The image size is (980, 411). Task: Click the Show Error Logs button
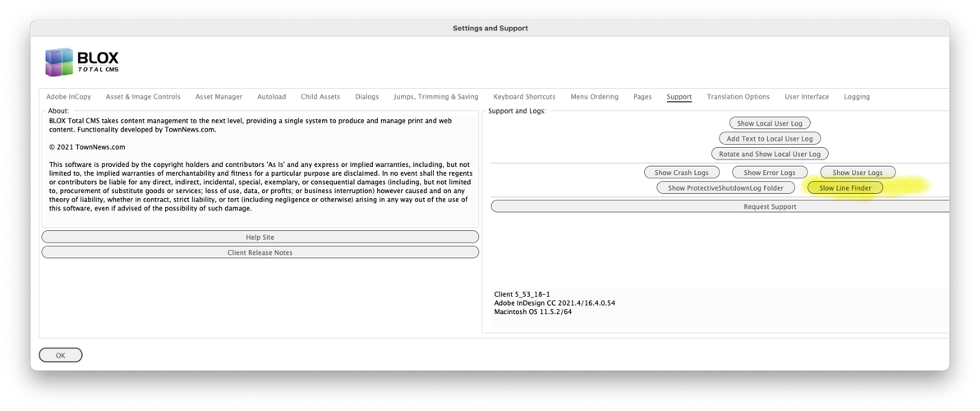coord(770,172)
